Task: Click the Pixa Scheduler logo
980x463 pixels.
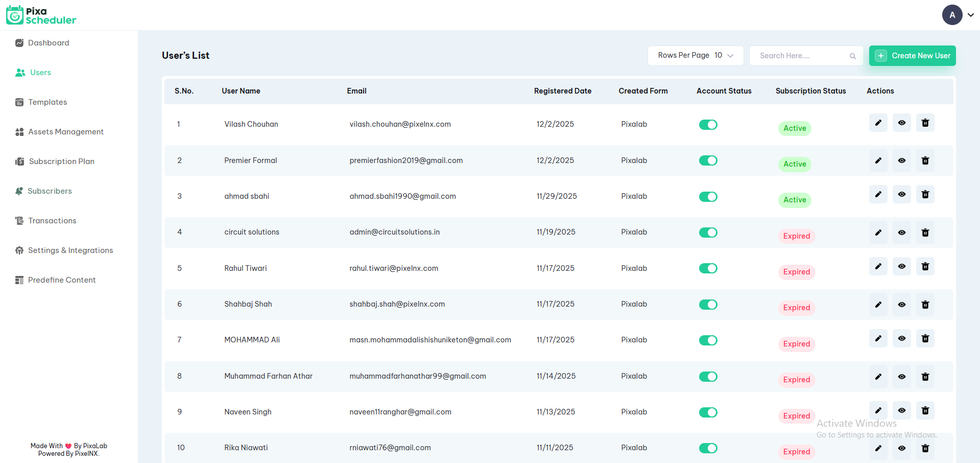Action: (41, 15)
